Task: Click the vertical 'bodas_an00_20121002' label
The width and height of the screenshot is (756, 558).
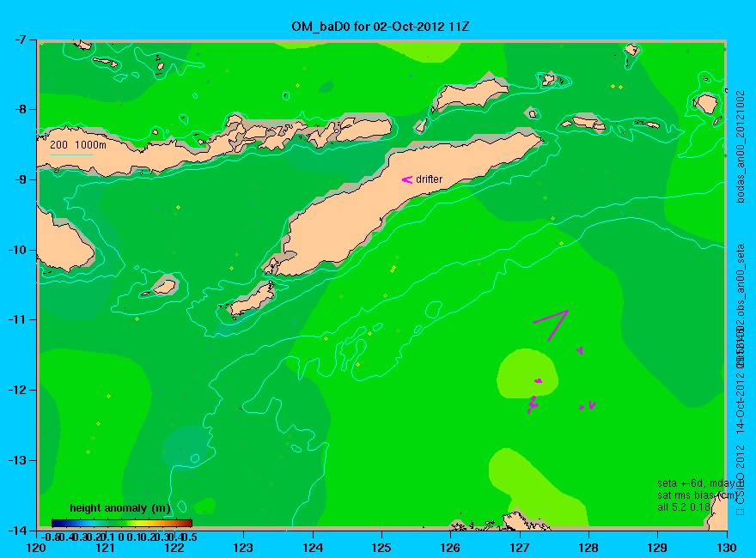Action: (741, 147)
